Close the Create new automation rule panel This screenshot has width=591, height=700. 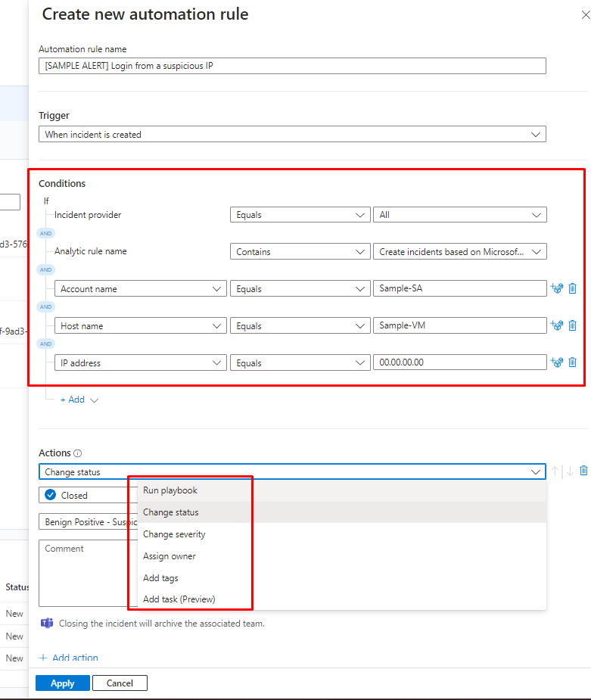pyautogui.click(x=586, y=14)
